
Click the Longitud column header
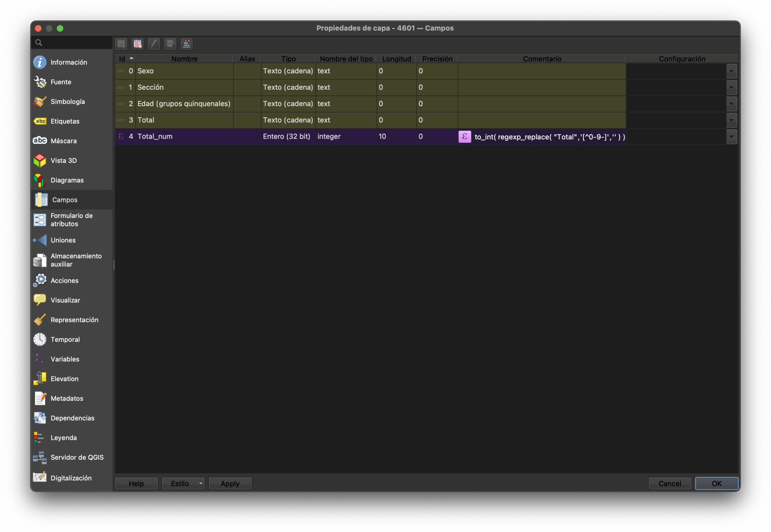397,59
